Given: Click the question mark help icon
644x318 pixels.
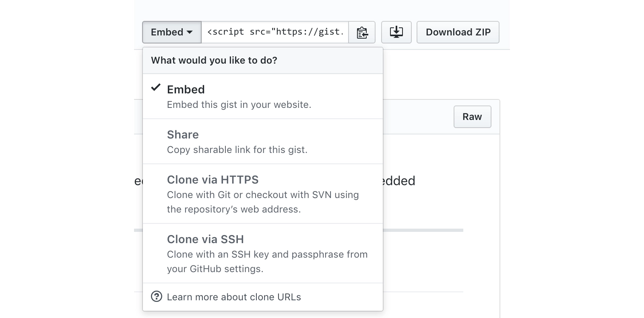Looking at the screenshot, I should point(156,297).
